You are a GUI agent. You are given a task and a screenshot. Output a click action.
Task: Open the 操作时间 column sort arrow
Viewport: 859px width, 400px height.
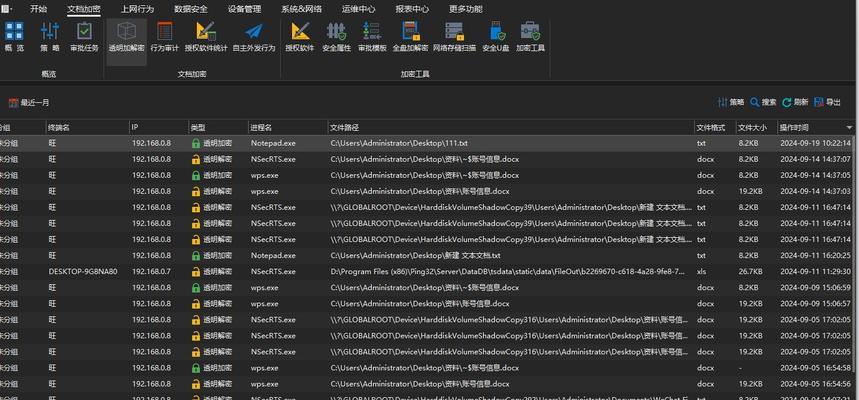coord(850,128)
